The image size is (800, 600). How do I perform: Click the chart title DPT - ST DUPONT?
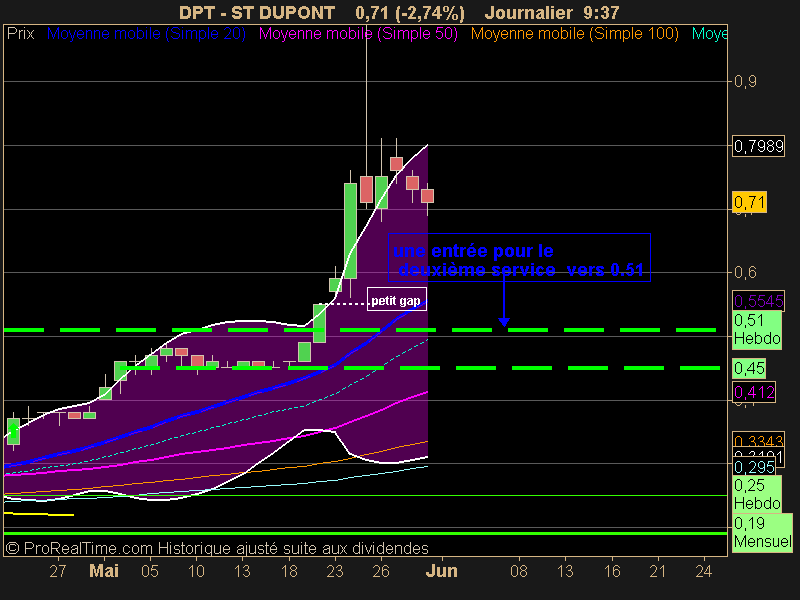[257, 12]
